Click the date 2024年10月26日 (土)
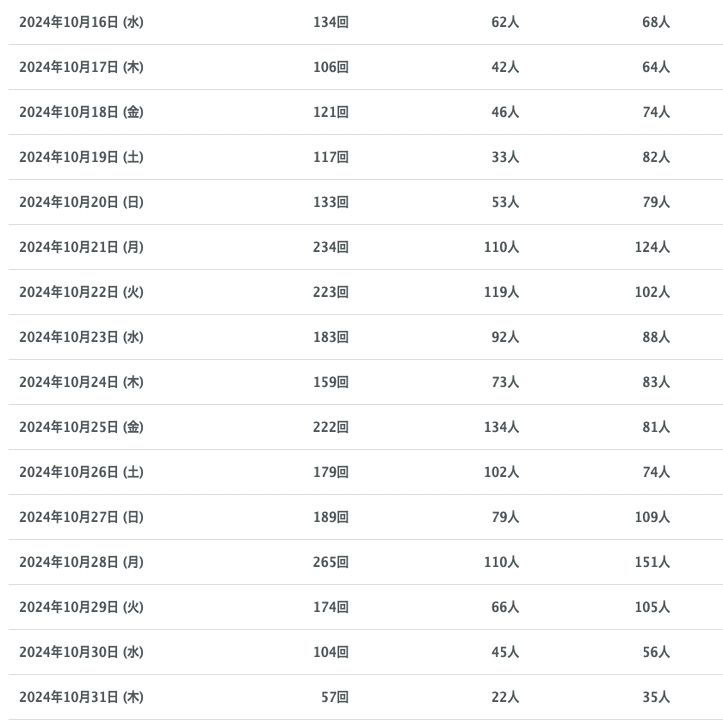Viewport: 723px width, 723px height. [x=81, y=472]
